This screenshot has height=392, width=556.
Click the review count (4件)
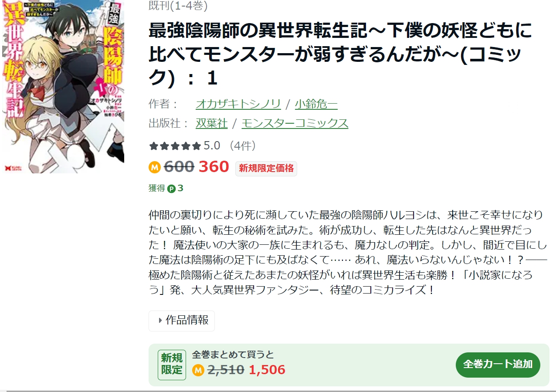243,145
